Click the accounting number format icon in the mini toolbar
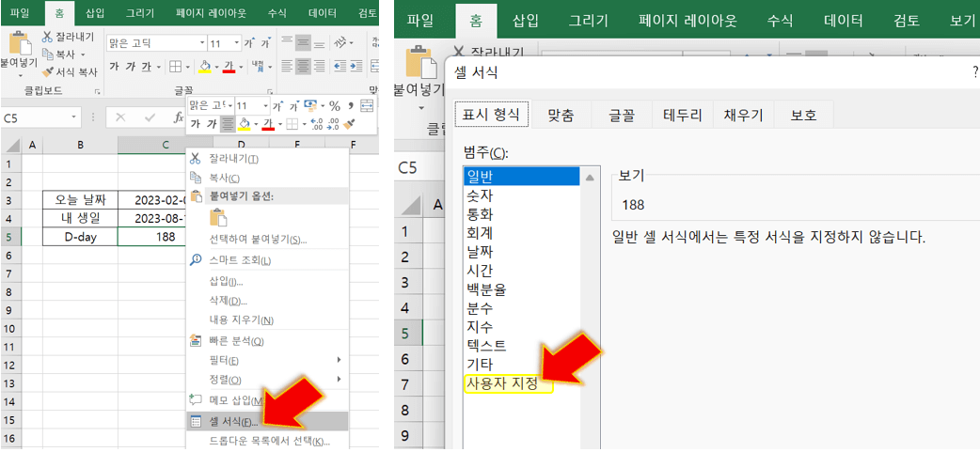980x452 pixels. point(310,105)
